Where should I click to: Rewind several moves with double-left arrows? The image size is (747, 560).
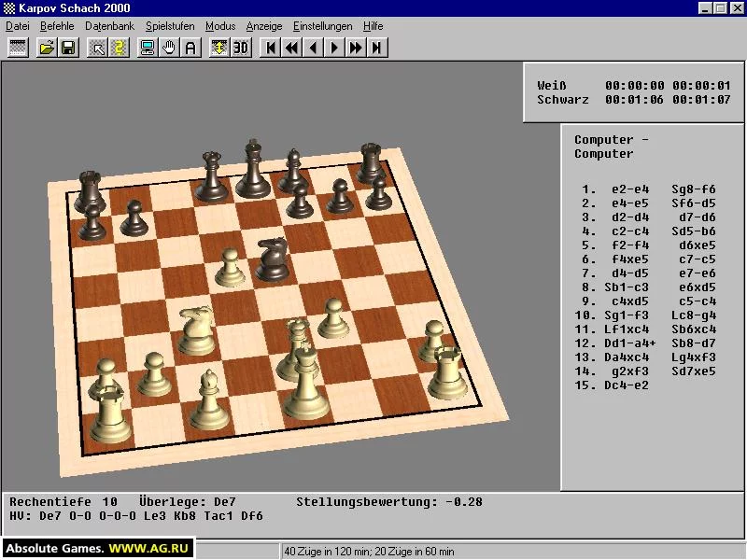[x=292, y=48]
